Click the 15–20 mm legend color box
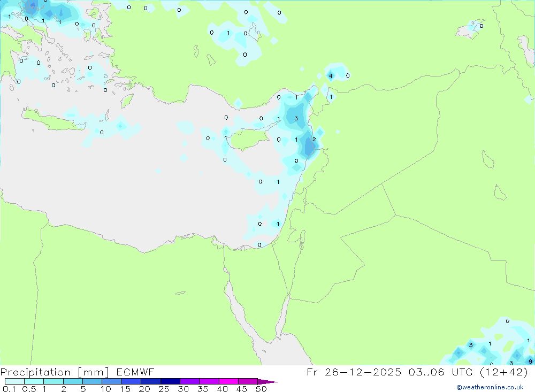Viewport: 535px width, 392px height. tap(132, 381)
